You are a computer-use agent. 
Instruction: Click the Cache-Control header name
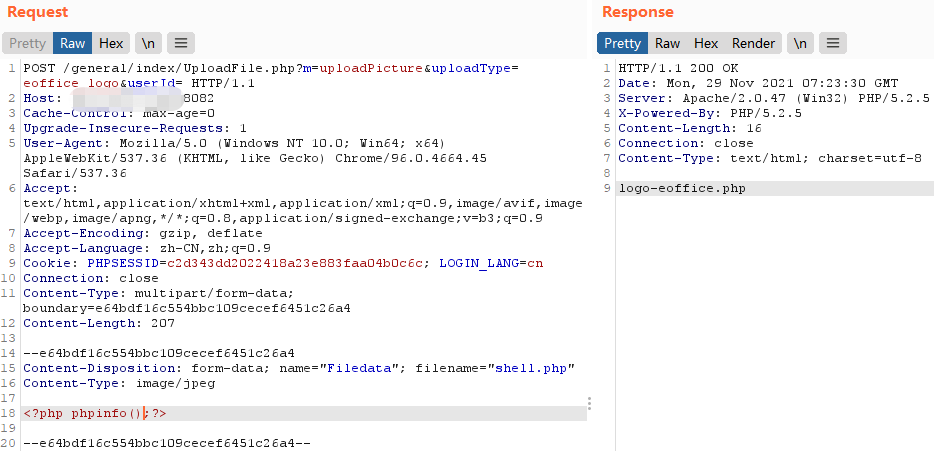tap(76, 113)
